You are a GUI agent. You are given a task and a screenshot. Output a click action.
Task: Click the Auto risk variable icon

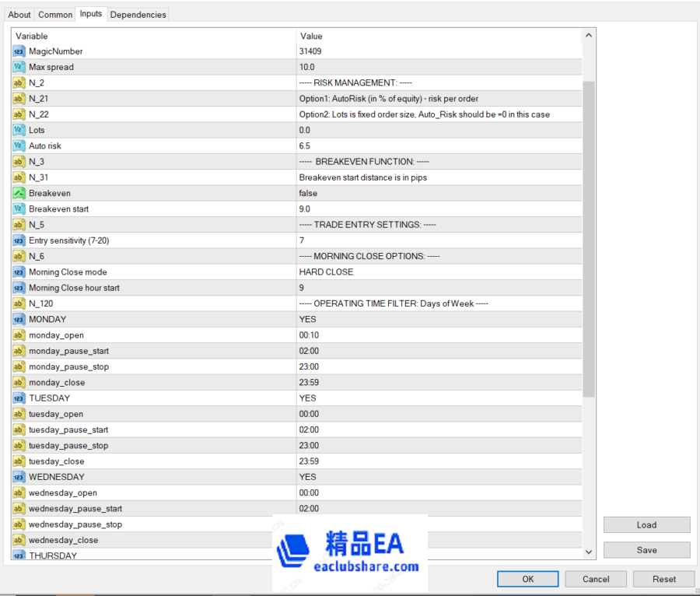(x=19, y=146)
